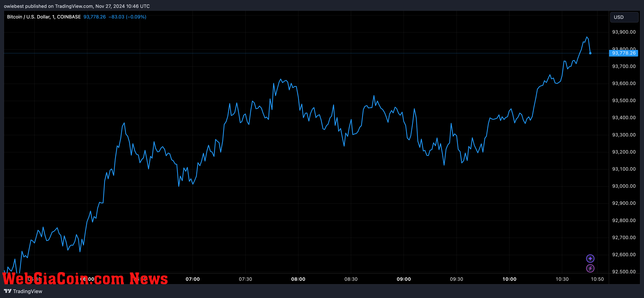Click the published-by owiebest header text
Screen dimensions: 644x298
click(x=77, y=6)
